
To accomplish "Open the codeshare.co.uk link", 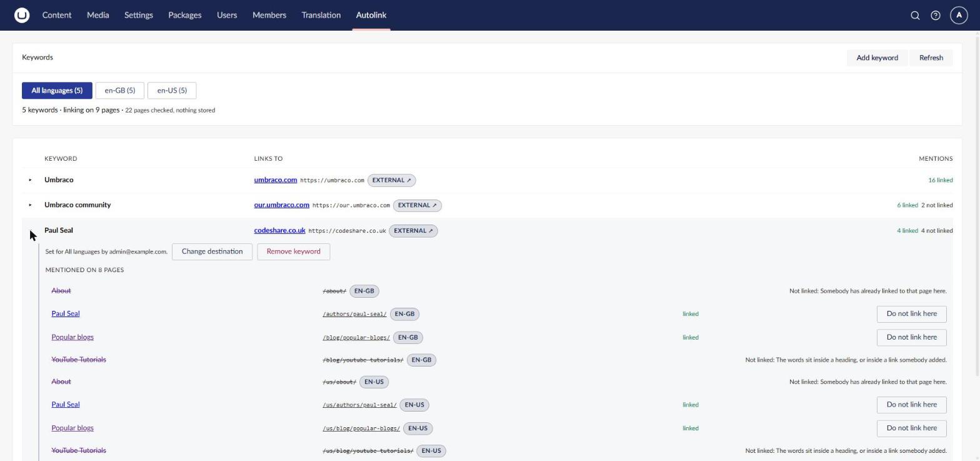I will (280, 231).
